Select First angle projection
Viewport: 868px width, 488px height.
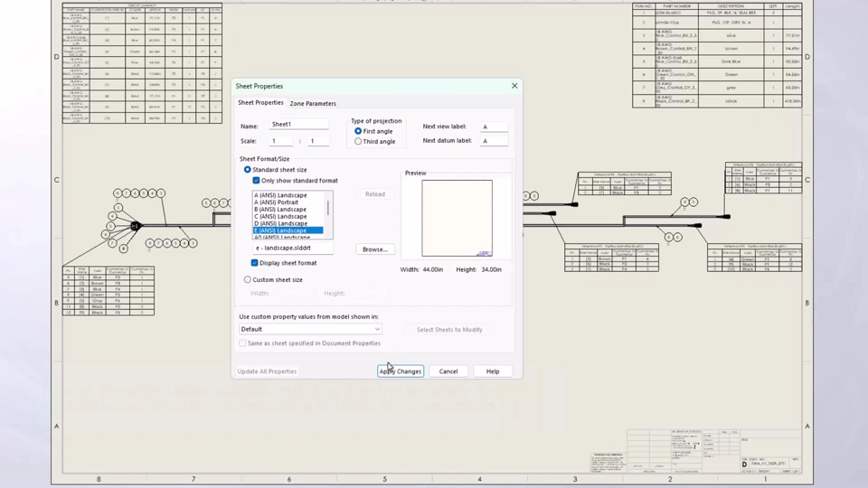358,131
